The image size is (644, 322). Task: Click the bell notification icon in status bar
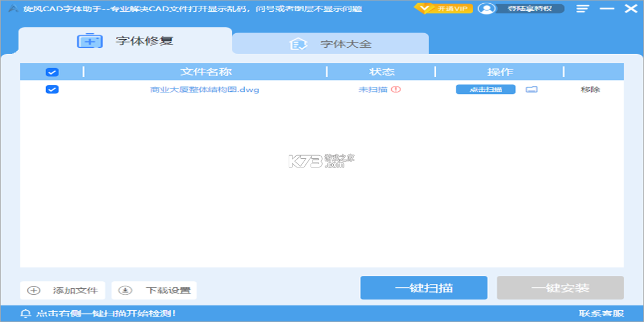point(25,313)
